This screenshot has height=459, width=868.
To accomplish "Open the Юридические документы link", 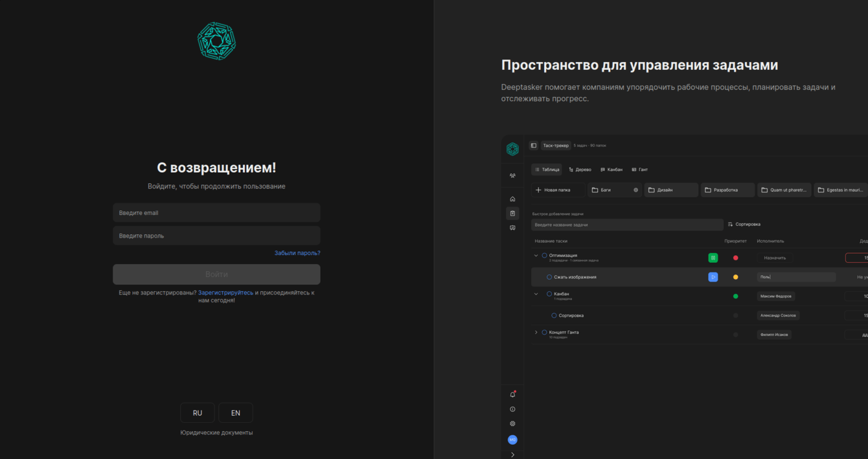I will [x=216, y=432].
